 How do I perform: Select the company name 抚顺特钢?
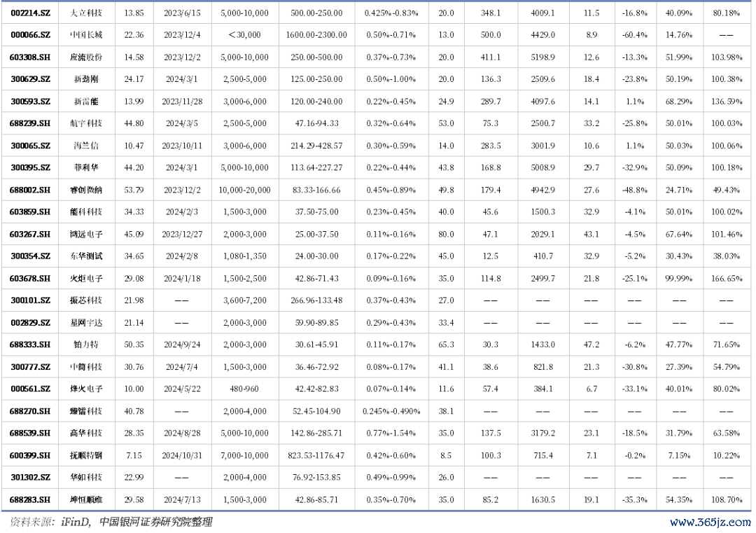pyautogui.click(x=86, y=455)
